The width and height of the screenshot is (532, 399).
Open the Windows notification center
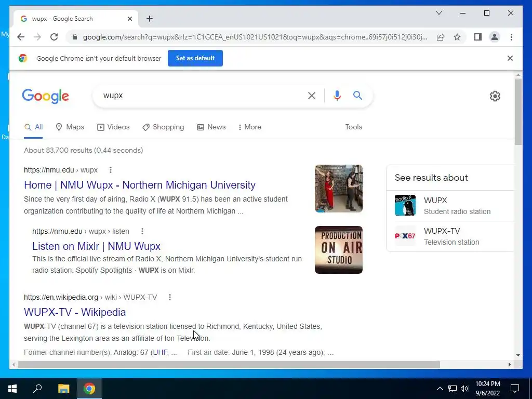(x=515, y=389)
